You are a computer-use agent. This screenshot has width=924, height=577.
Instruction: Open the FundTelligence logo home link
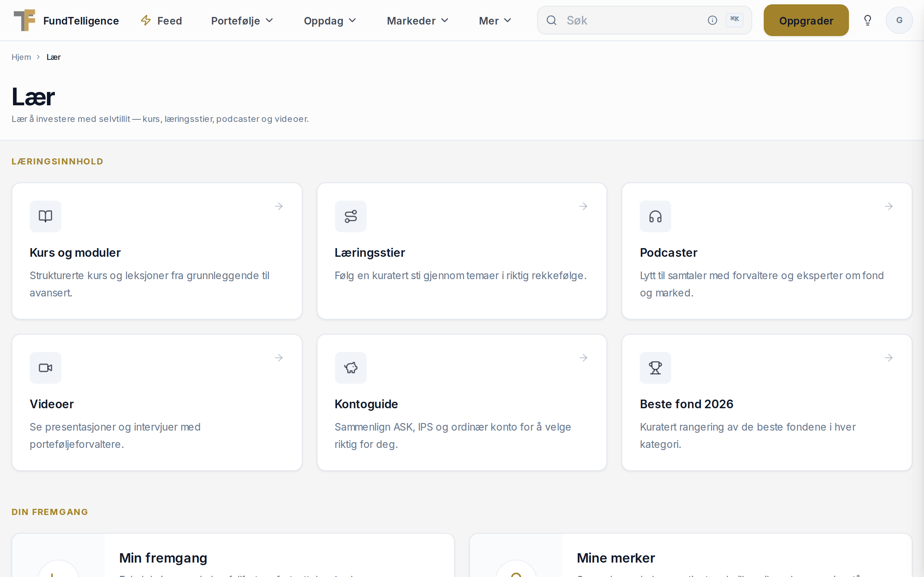click(x=66, y=20)
